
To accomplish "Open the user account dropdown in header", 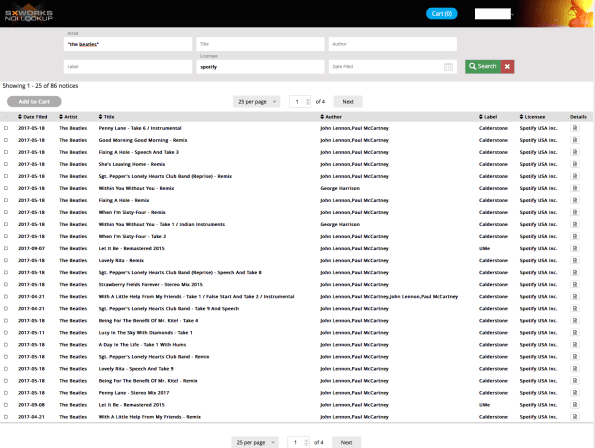I will [x=494, y=14].
